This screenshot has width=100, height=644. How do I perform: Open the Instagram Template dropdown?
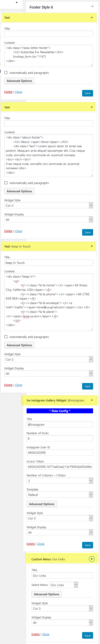point(60,495)
